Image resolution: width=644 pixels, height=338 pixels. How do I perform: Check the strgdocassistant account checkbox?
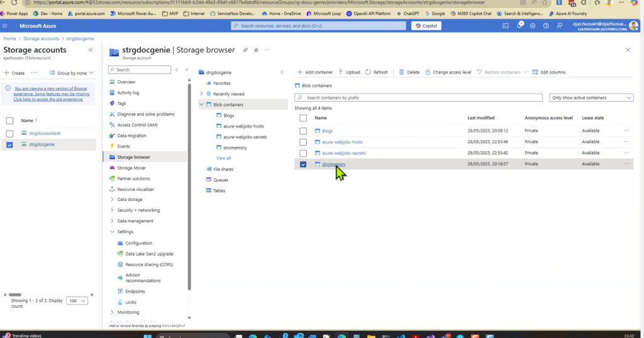tap(9, 133)
